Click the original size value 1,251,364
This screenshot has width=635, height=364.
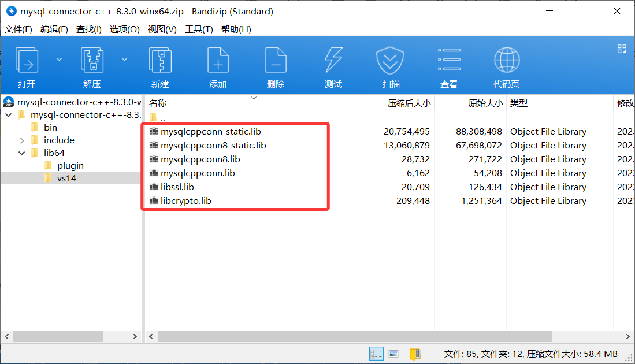click(481, 201)
